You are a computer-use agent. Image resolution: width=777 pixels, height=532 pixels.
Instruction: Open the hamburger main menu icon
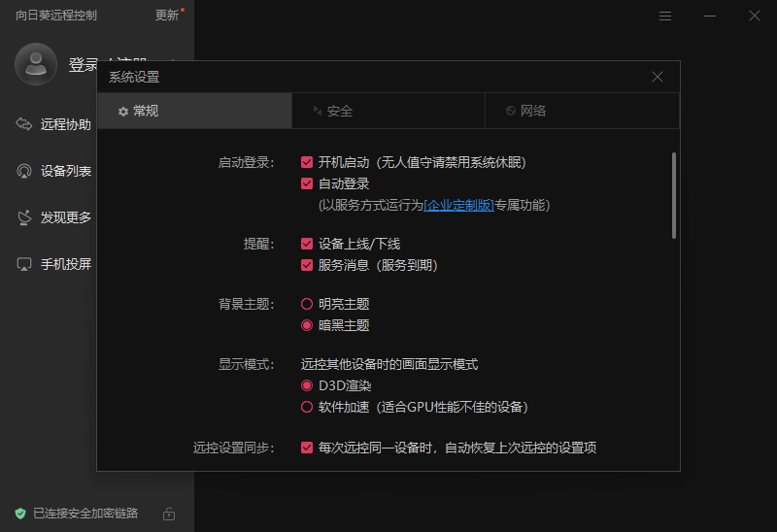pos(665,17)
